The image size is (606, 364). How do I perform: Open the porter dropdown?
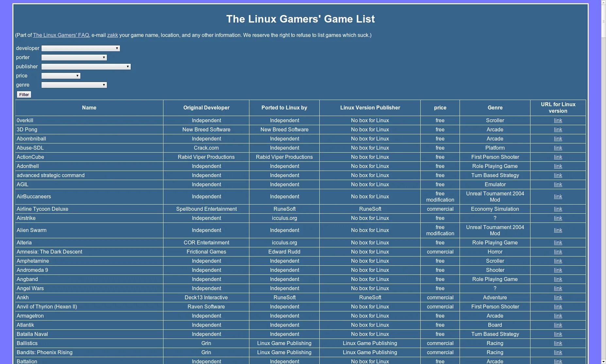coord(74,58)
